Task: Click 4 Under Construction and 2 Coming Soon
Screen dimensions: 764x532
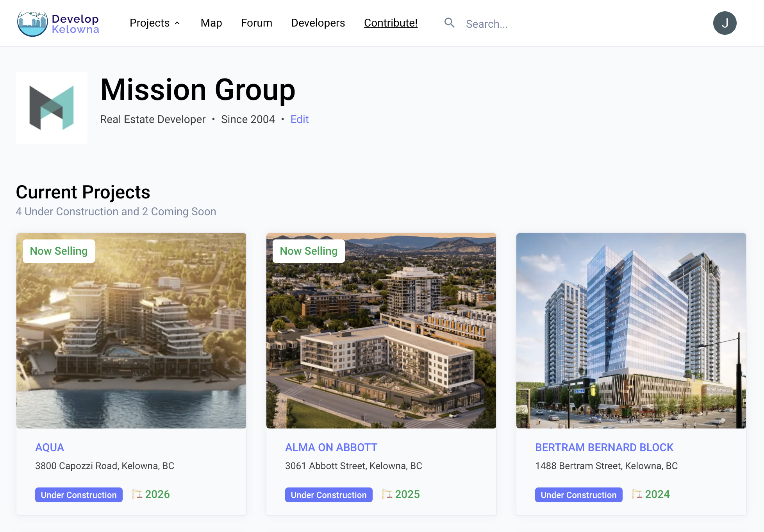Action: pyautogui.click(x=116, y=211)
